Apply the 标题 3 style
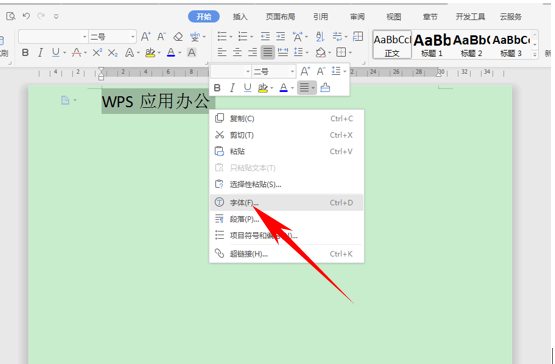Viewport: 555px width, 364px height. coord(511,45)
